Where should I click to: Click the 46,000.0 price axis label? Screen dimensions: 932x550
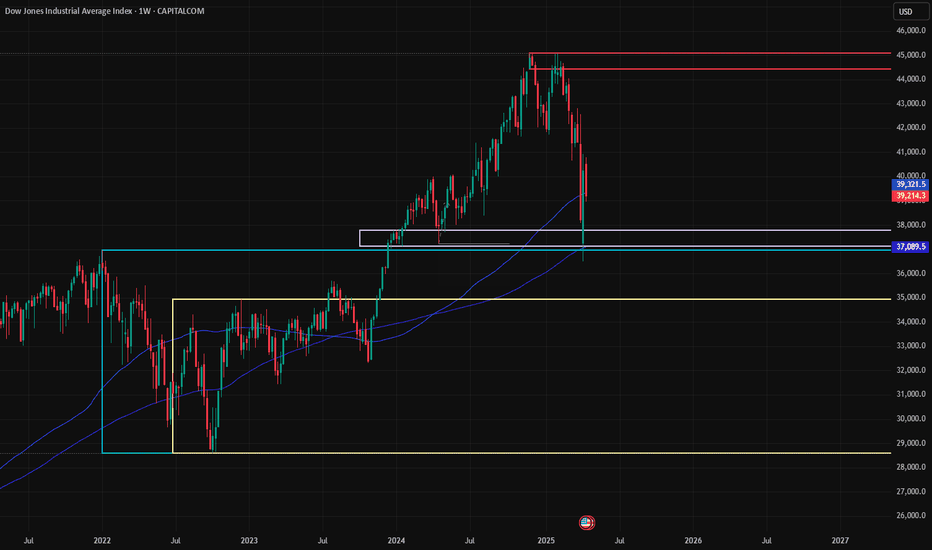[911, 30]
